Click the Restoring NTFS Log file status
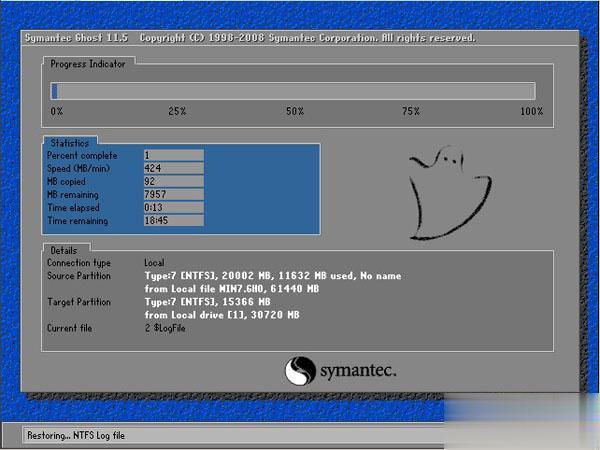The width and height of the screenshot is (600, 450). (x=76, y=435)
